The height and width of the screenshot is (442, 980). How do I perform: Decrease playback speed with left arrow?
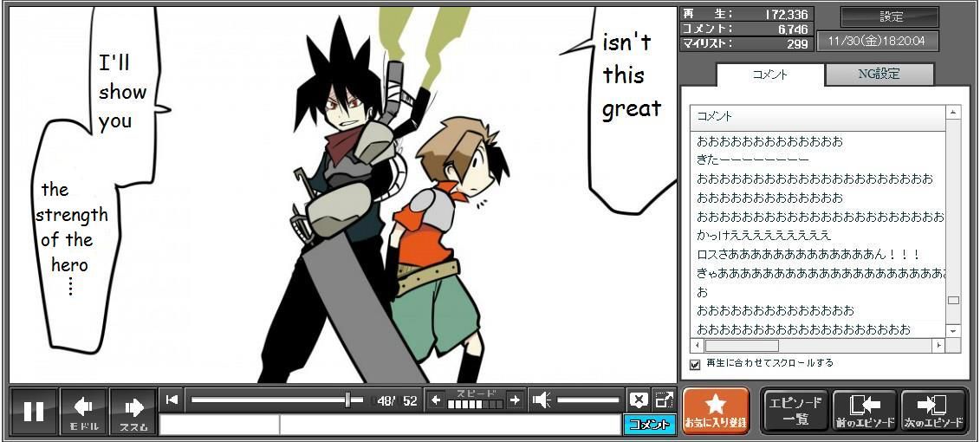coord(436,400)
